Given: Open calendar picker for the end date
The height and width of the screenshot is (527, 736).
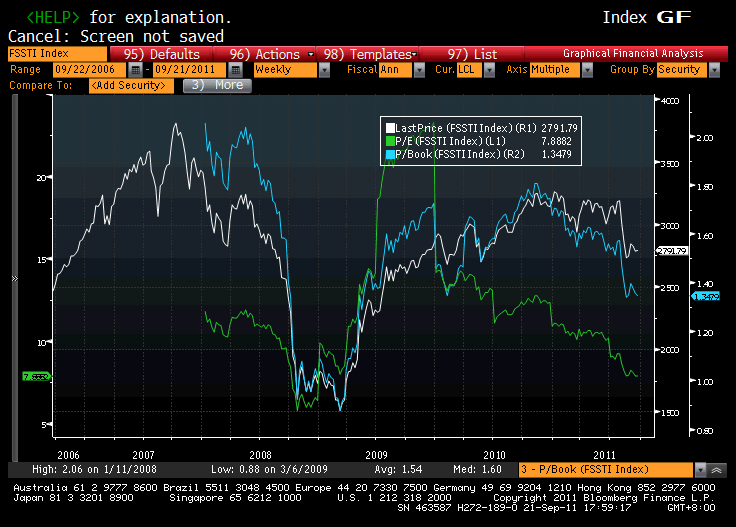Looking at the screenshot, I should tap(235, 70).
